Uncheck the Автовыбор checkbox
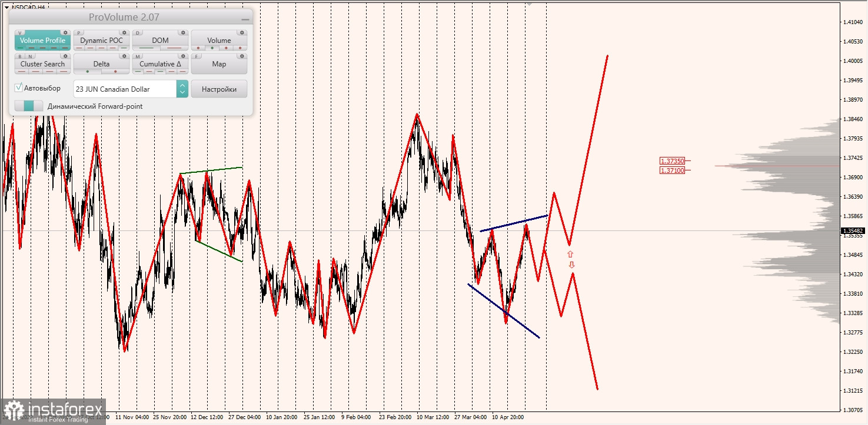 [x=19, y=88]
